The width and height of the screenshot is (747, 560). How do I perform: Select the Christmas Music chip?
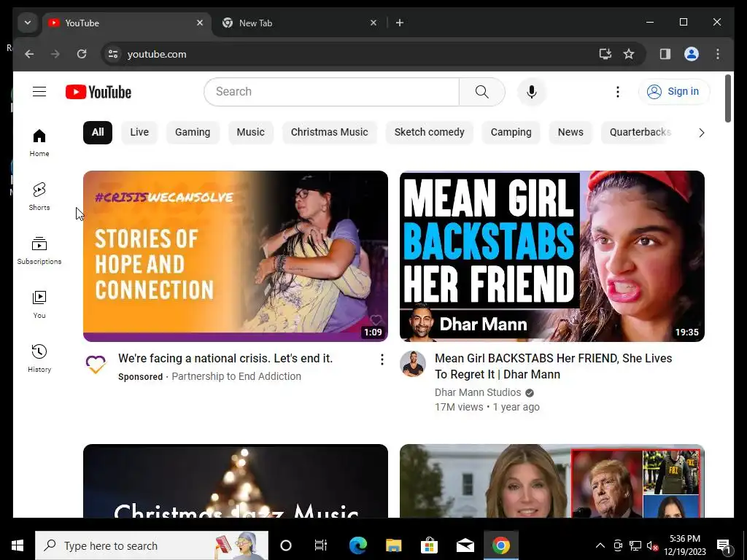330,133
